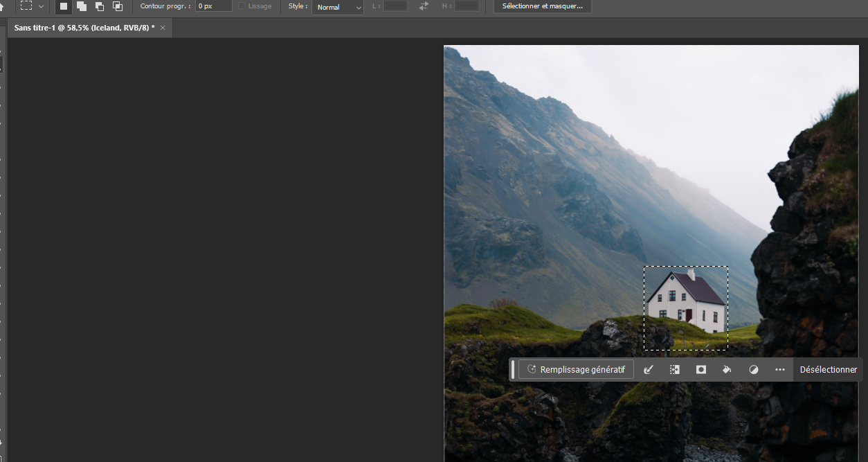
Task: Open the taskbar more options menu
Action: click(779, 369)
